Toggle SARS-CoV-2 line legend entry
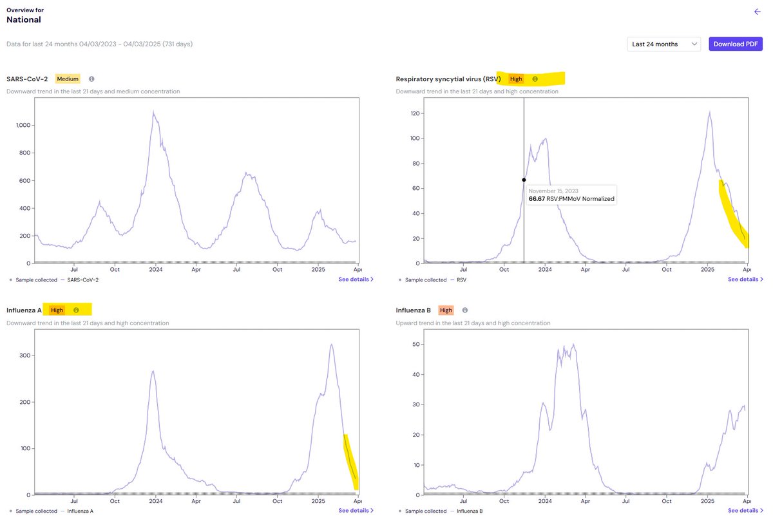Image resolution: width=773 pixels, height=532 pixels. (x=80, y=280)
